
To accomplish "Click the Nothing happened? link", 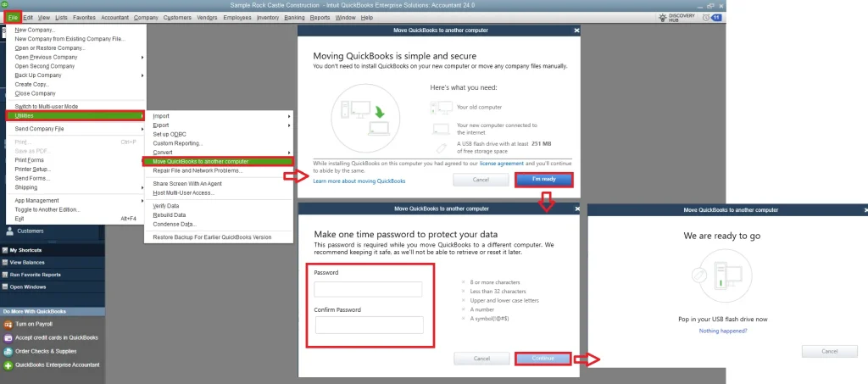I will point(722,331).
